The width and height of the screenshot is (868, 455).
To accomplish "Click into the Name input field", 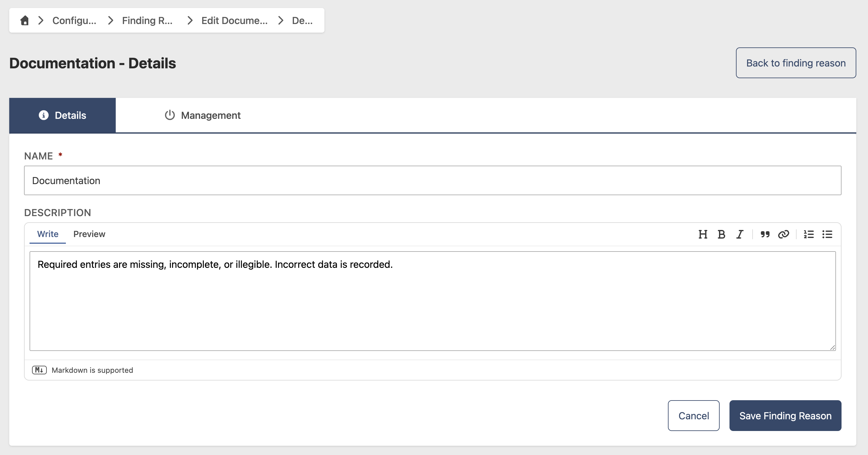I will pos(433,180).
